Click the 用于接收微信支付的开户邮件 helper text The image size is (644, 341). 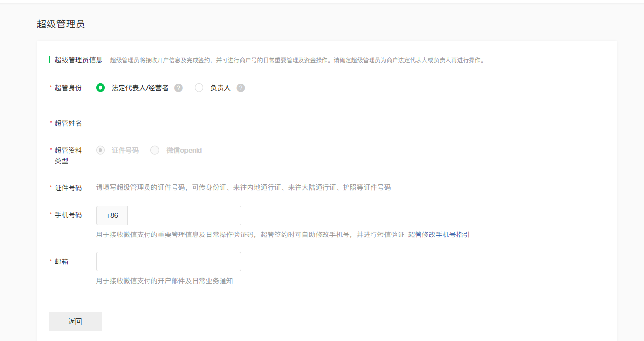pos(164,281)
